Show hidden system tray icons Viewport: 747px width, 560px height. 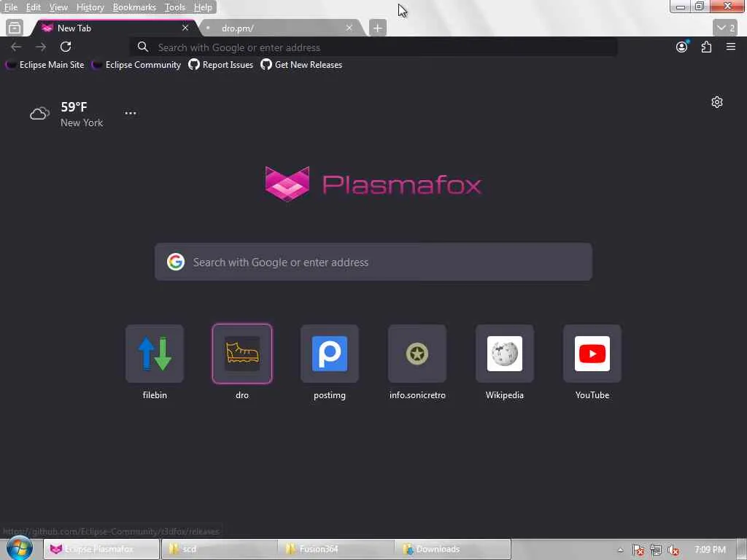point(620,550)
